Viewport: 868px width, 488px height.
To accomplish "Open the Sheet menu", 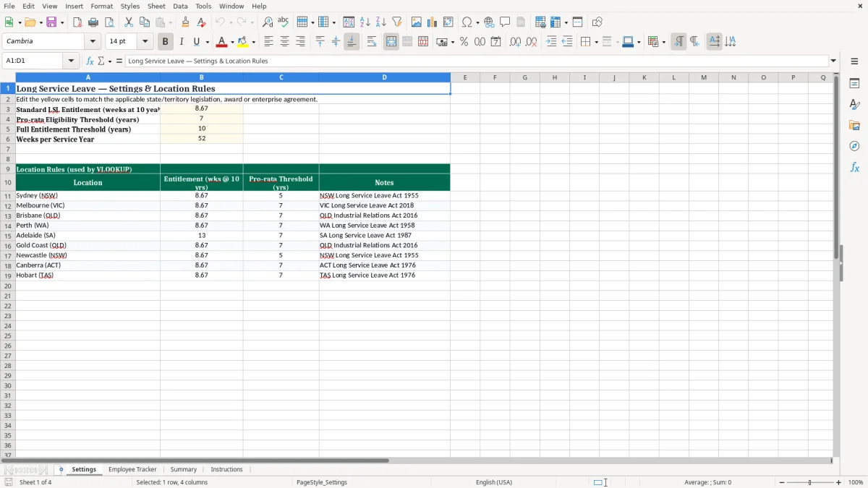I will click(x=156, y=6).
